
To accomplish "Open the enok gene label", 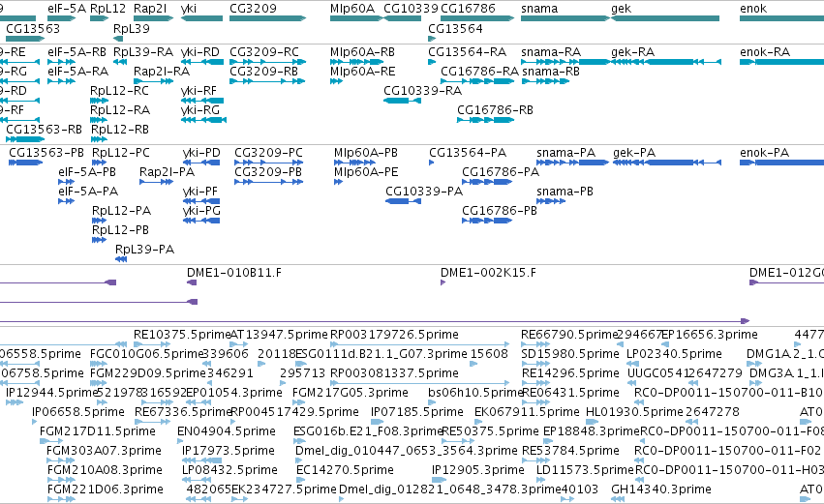I will pyautogui.click(x=753, y=9).
